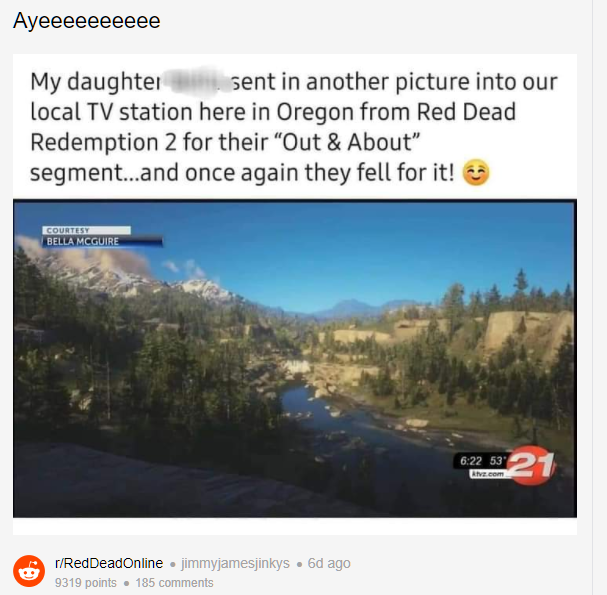The image size is (607, 595).
Task: Click the smiling emoji in post text
Action: (x=476, y=172)
